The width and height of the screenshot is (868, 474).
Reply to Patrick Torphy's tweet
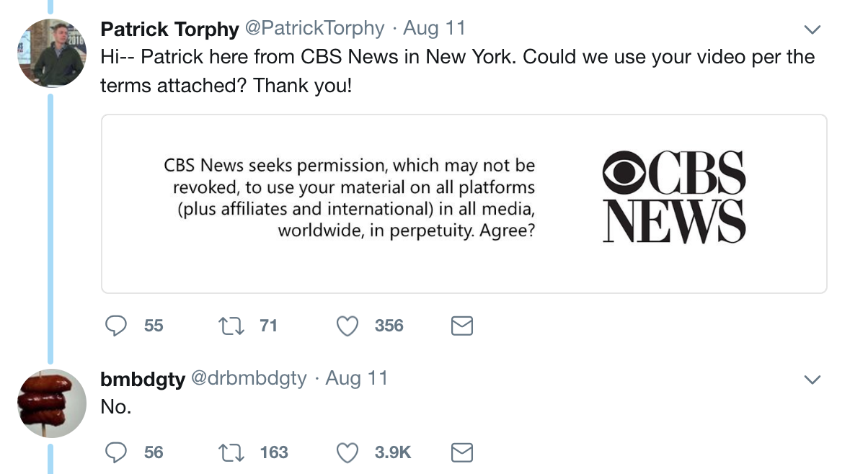click(x=117, y=326)
